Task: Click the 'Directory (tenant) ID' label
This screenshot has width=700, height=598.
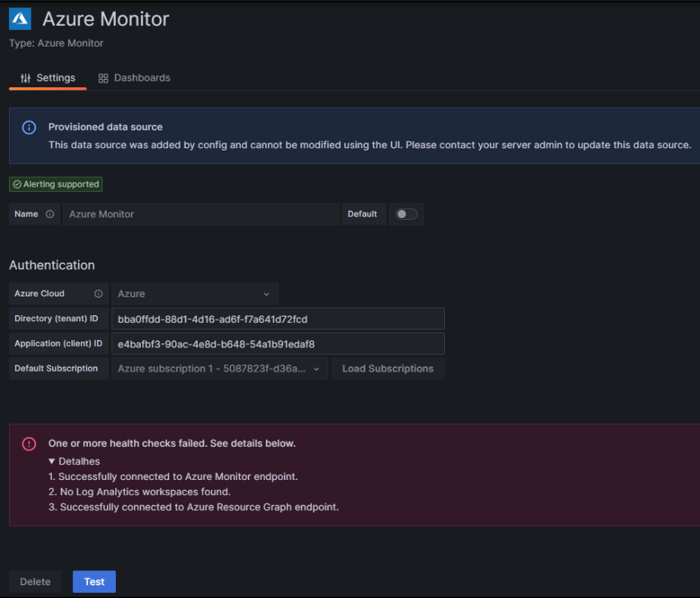Action: [56, 319]
